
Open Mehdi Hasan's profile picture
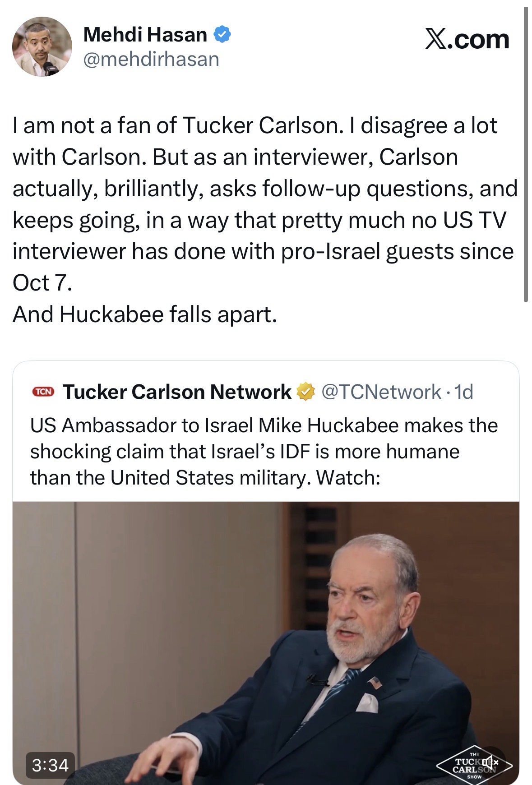(x=42, y=47)
